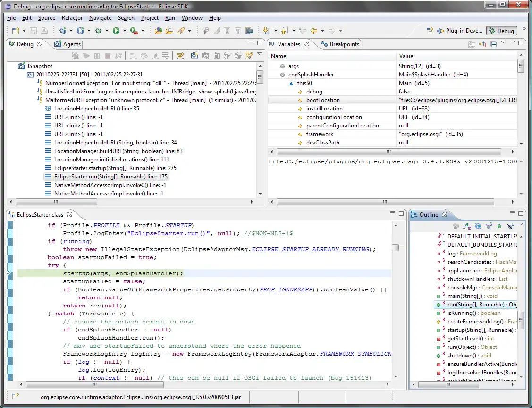Close the Outline view tab
This screenshot has width=532, height=408.
tap(444, 214)
